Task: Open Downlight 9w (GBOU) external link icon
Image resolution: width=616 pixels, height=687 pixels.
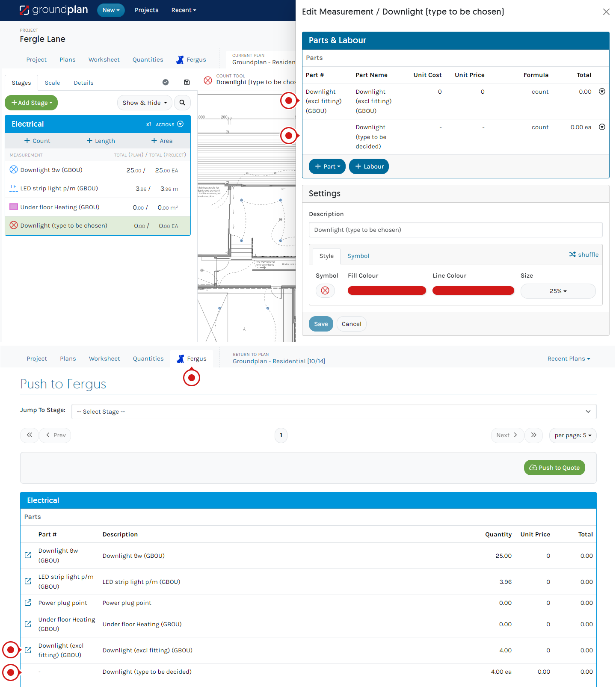Action: point(28,555)
